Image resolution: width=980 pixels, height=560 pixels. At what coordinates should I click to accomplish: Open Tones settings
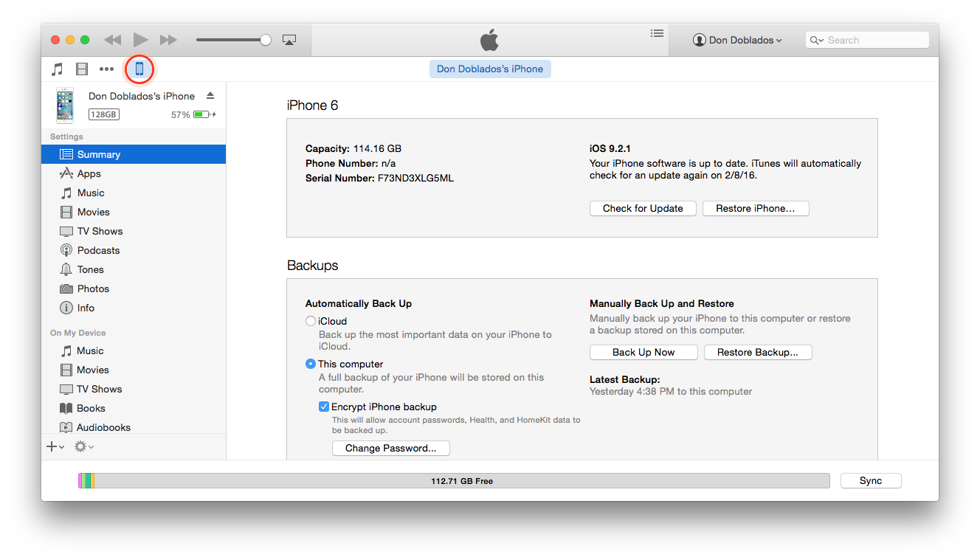click(134, 269)
